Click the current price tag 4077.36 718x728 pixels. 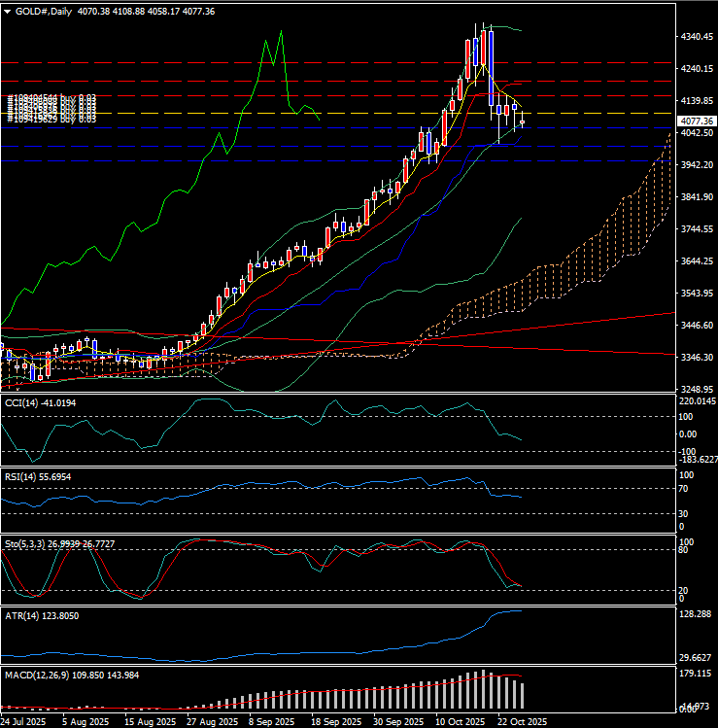[x=695, y=121]
